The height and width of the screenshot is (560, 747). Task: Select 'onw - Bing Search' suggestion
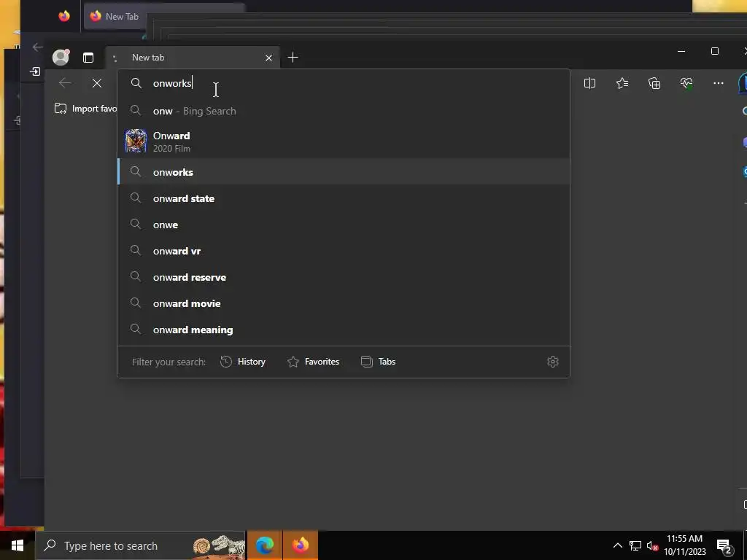pos(344,111)
